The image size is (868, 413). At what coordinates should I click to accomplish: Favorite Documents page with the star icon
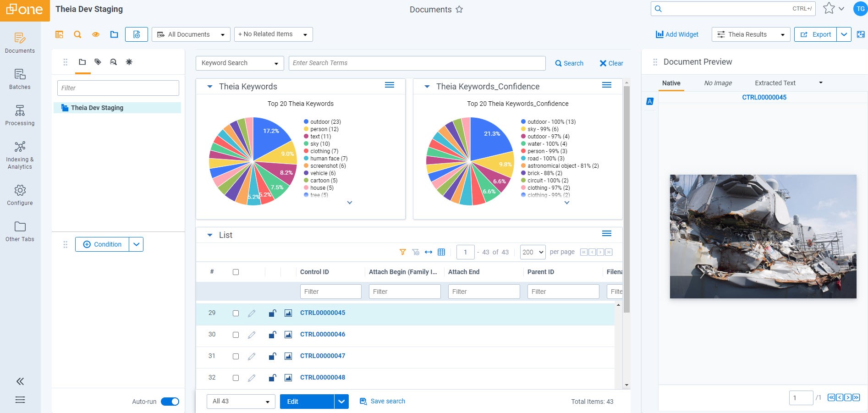[459, 10]
